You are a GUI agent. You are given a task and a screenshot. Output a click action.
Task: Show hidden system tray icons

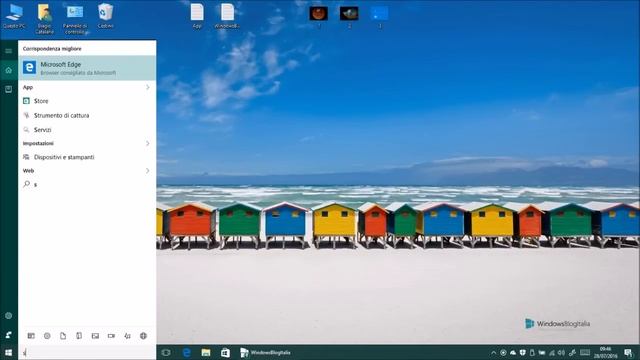494,353
